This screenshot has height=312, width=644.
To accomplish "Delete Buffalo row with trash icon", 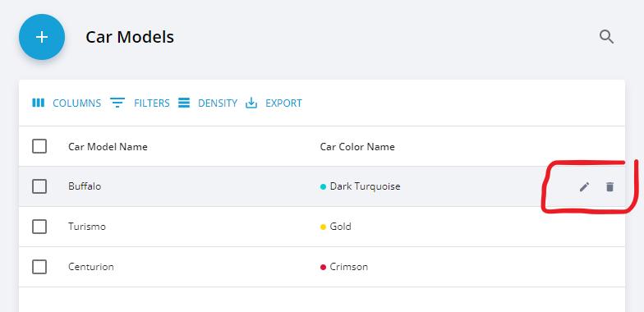I will pos(609,187).
